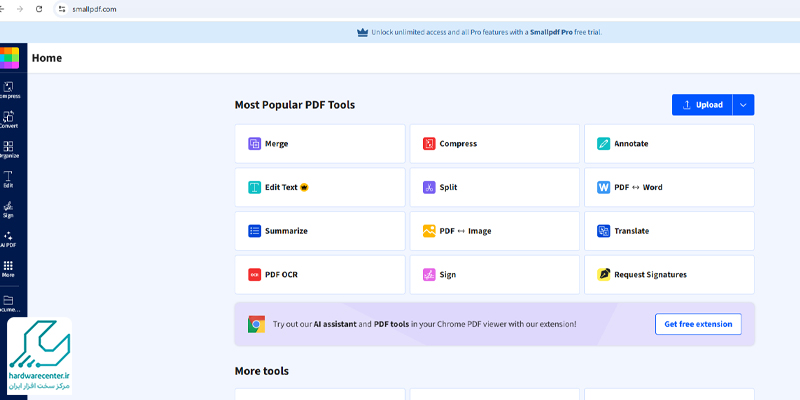Open the Annotate tool card
This screenshot has width=800, height=400.
pos(669,144)
